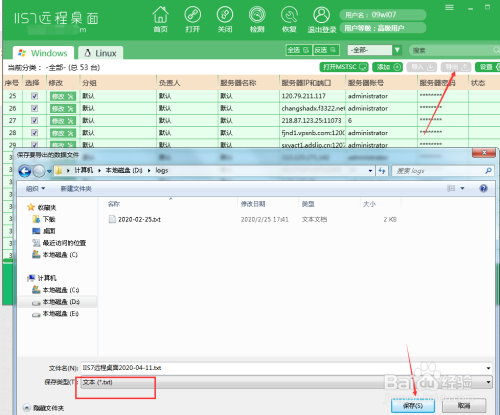Select Local Disk (D:) in sidebar

(x=56, y=302)
